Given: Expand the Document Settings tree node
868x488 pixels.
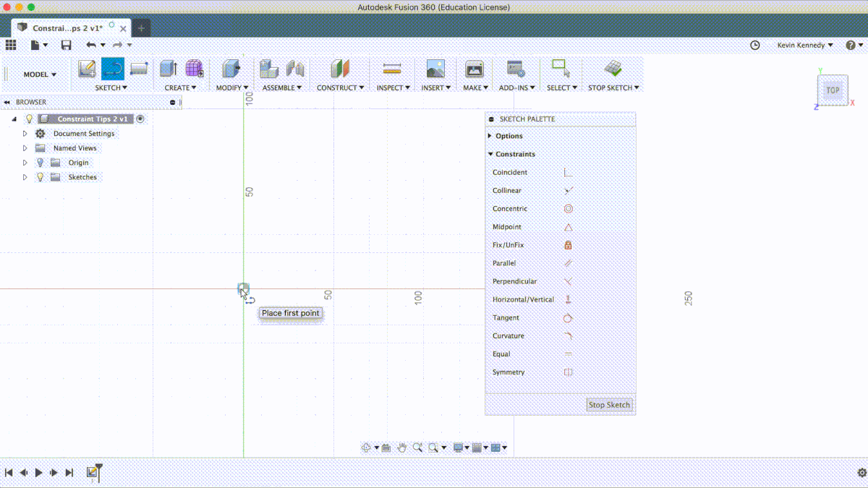Looking at the screenshot, I should 25,134.
